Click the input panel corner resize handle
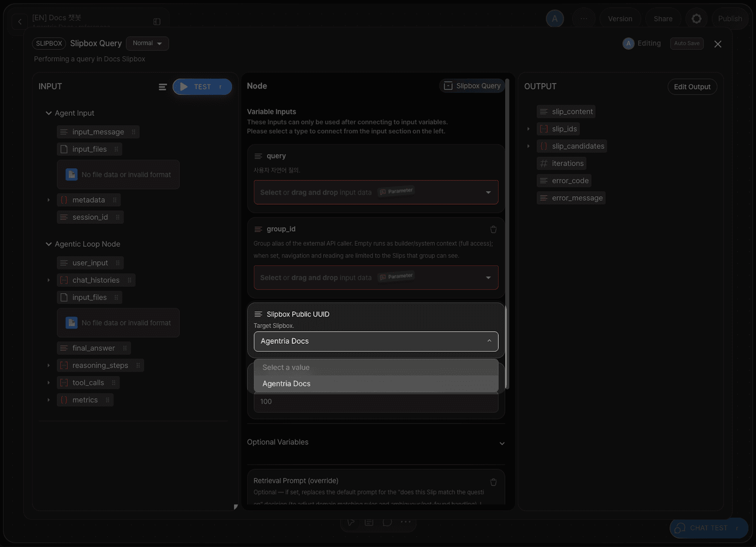Image resolution: width=756 pixels, height=547 pixels. point(235,507)
